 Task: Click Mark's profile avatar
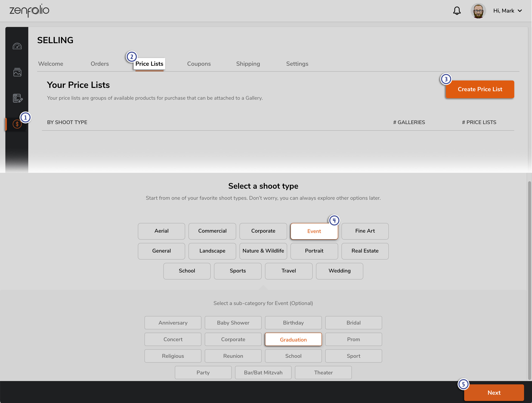coord(478,11)
